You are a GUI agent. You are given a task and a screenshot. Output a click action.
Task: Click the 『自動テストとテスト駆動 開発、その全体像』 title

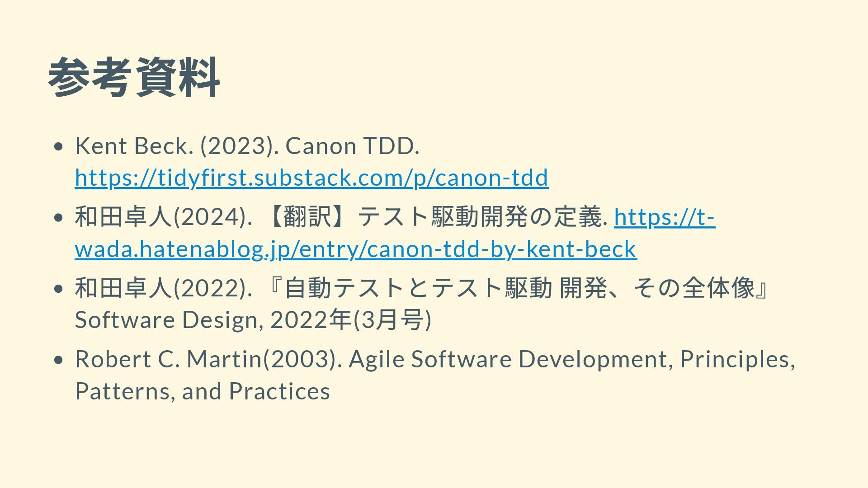coord(519,288)
